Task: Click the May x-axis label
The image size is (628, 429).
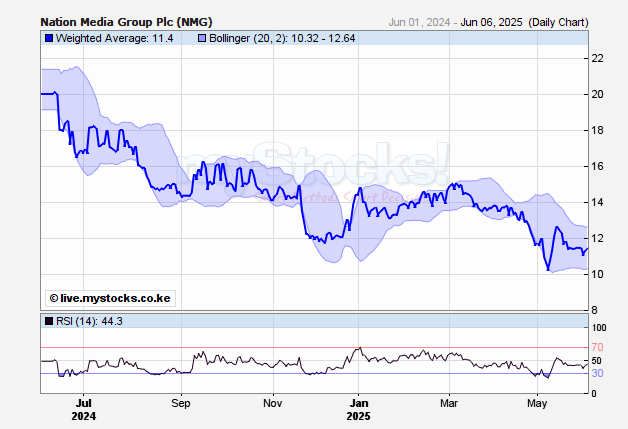Action: (x=538, y=403)
